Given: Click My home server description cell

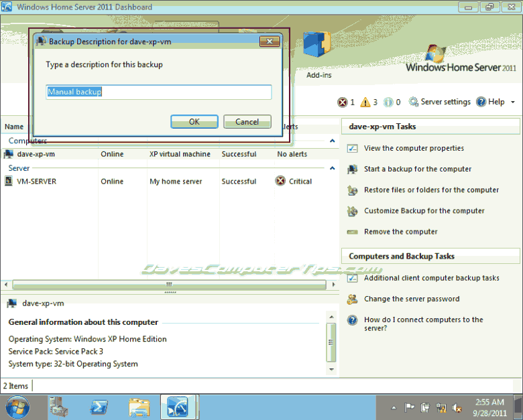Looking at the screenshot, I should 176,182.
